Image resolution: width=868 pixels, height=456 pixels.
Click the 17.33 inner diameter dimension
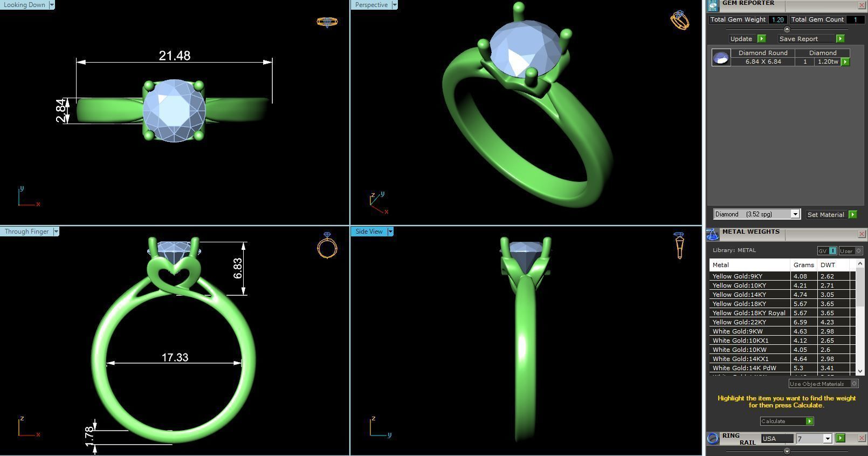point(175,357)
